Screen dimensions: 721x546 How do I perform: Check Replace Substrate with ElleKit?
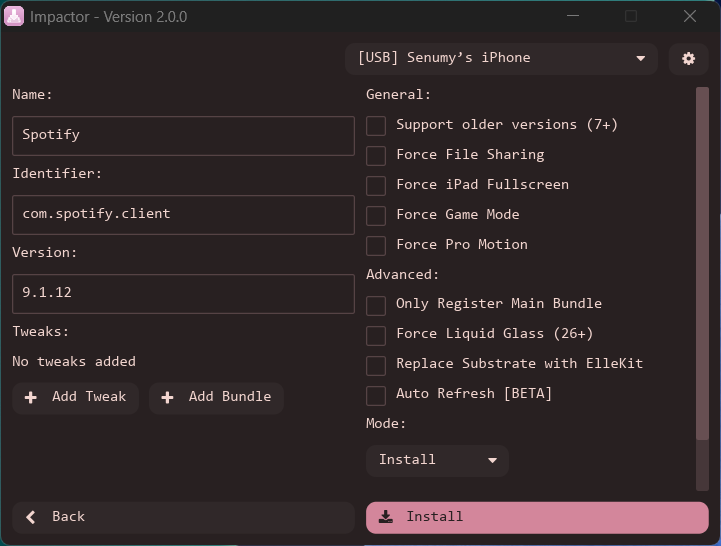[376, 365]
